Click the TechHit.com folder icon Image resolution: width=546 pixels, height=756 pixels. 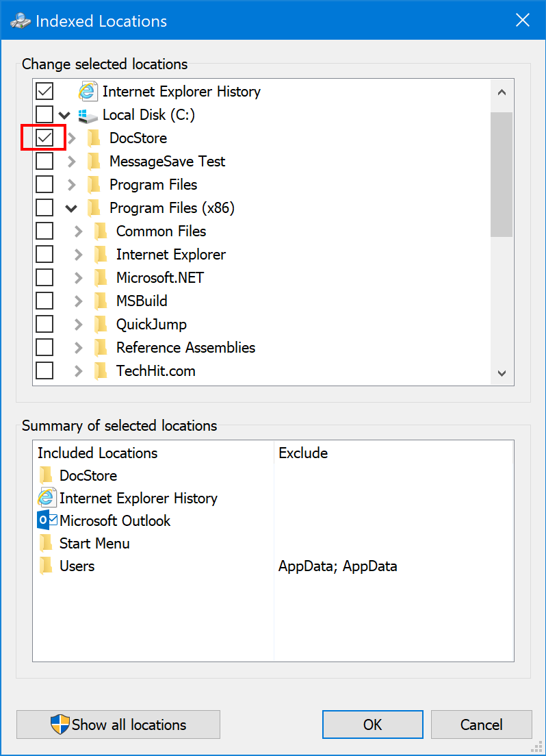100,370
